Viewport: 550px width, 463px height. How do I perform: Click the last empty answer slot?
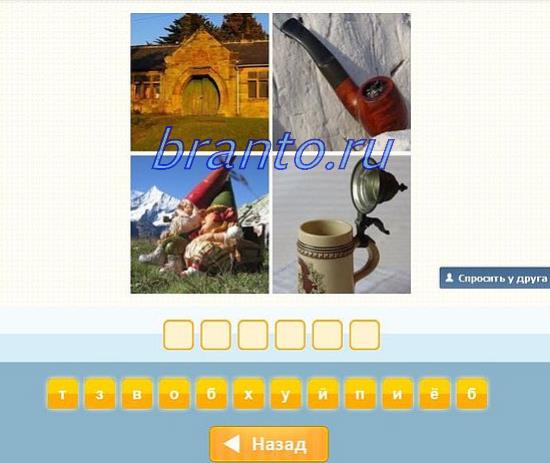[x=365, y=335]
